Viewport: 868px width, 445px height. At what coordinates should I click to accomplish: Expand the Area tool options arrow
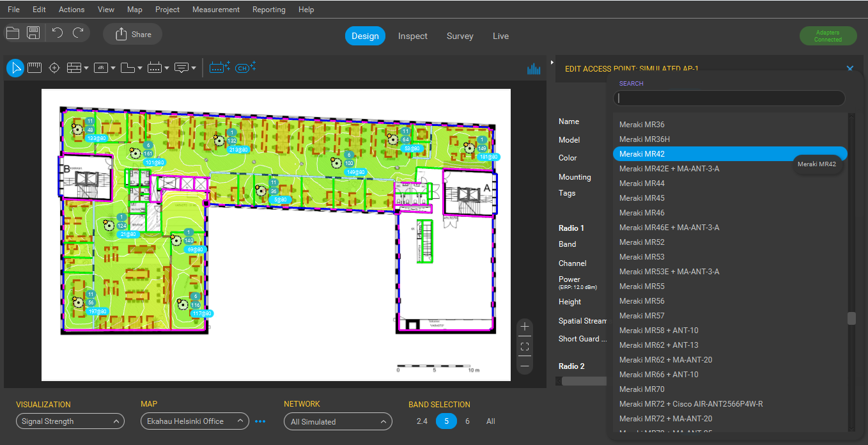(140, 68)
